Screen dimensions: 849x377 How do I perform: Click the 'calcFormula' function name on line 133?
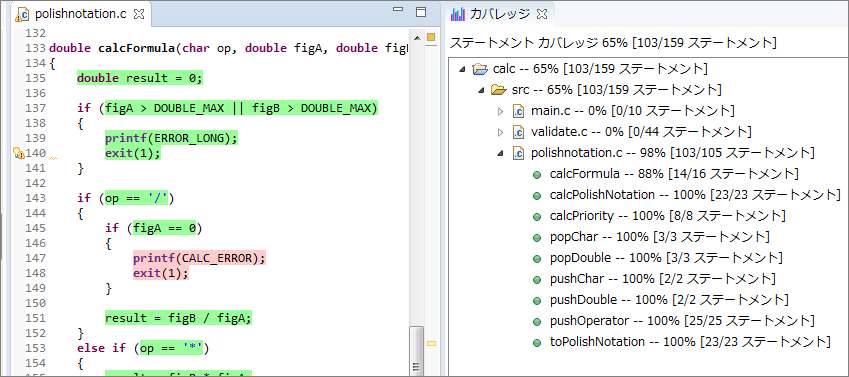tap(136, 48)
